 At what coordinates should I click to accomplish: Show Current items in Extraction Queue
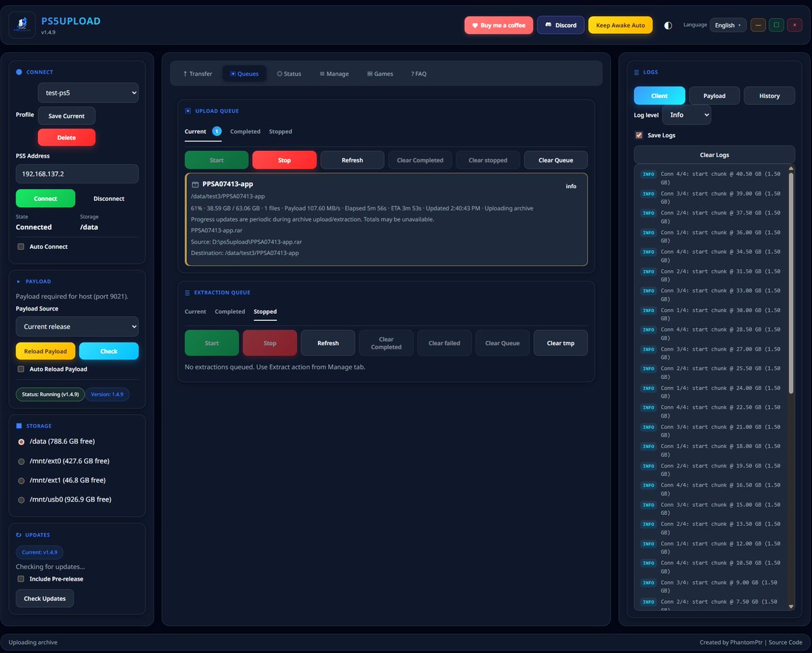(x=196, y=311)
